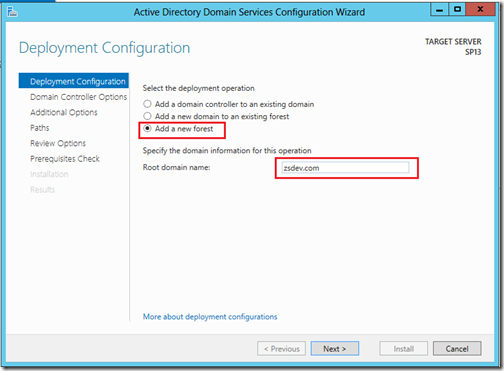
Task: Click the Root domain name label
Action: pos(176,167)
